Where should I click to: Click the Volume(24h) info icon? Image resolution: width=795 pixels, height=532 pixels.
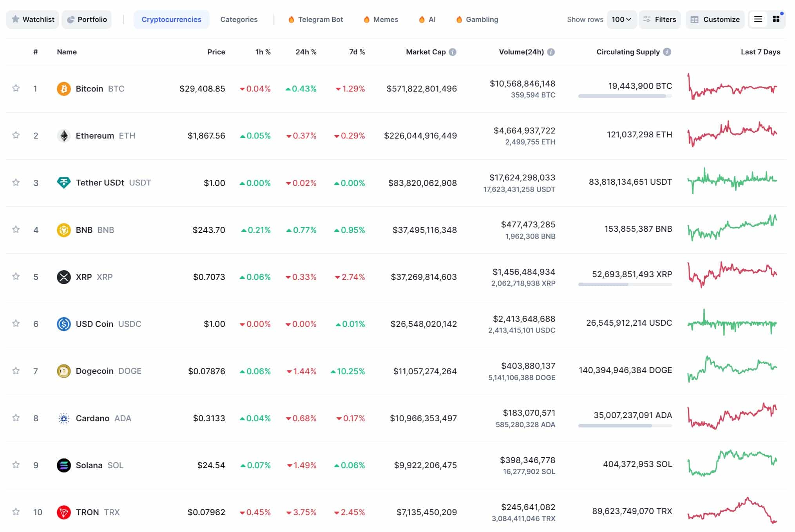coord(551,52)
